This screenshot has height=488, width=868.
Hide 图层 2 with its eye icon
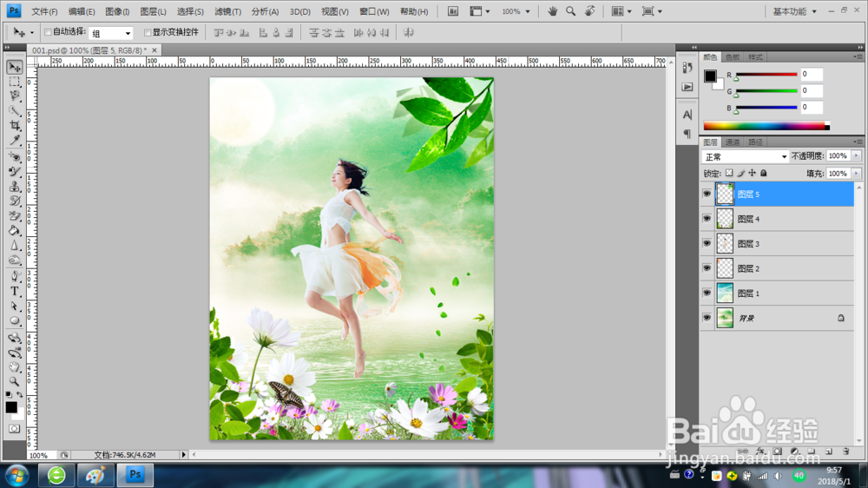click(x=707, y=268)
